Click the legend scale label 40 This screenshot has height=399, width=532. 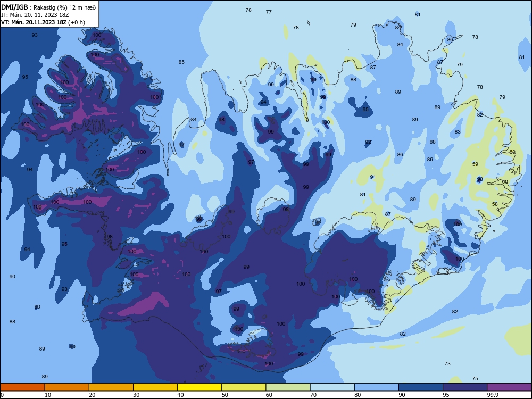pos(180,395)
